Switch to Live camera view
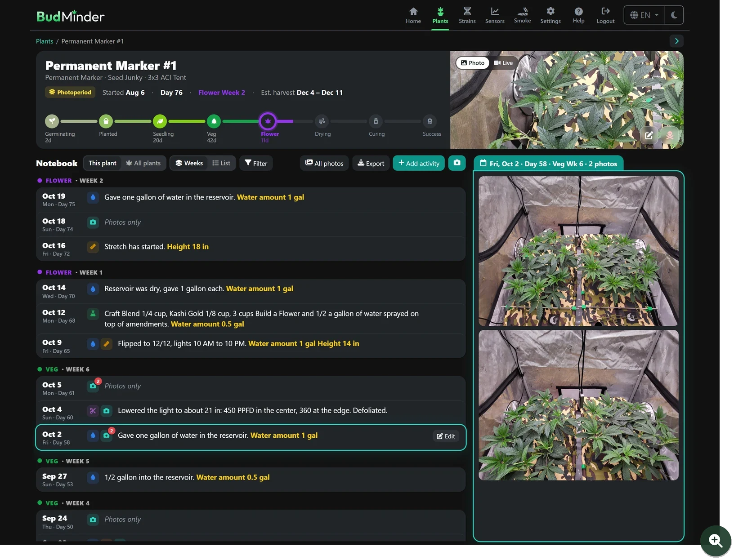 point(503,63)
